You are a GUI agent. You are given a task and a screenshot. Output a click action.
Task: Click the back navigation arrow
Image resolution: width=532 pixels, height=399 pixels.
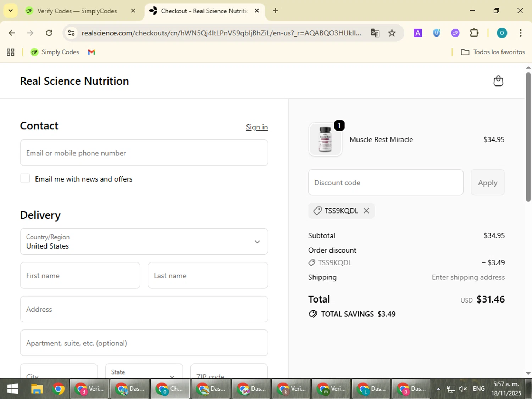[x=12, y=33]
